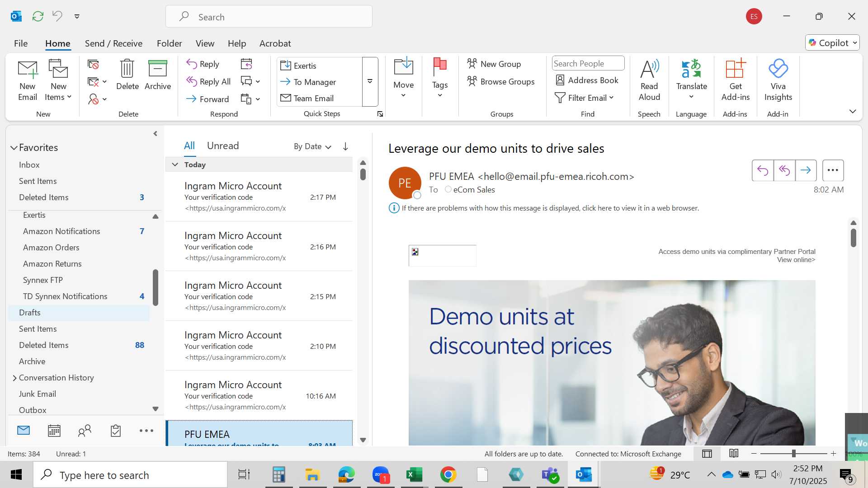This screenshot has height=488, width=868.
Task: Click the zoom out minus button
Action: [754, 454]
